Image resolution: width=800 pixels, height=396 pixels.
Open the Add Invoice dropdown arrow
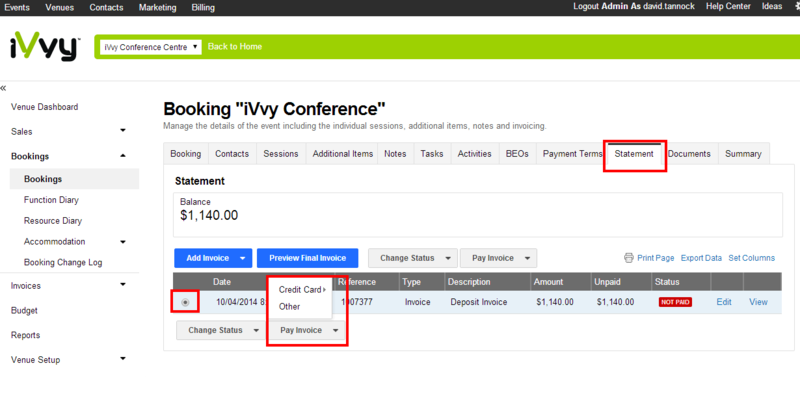243,258
